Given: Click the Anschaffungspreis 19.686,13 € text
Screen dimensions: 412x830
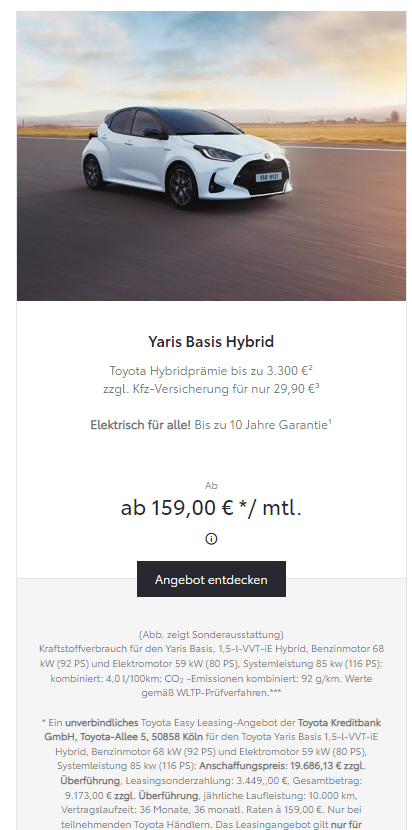Looking at the screenshot, I should [282, 766].
